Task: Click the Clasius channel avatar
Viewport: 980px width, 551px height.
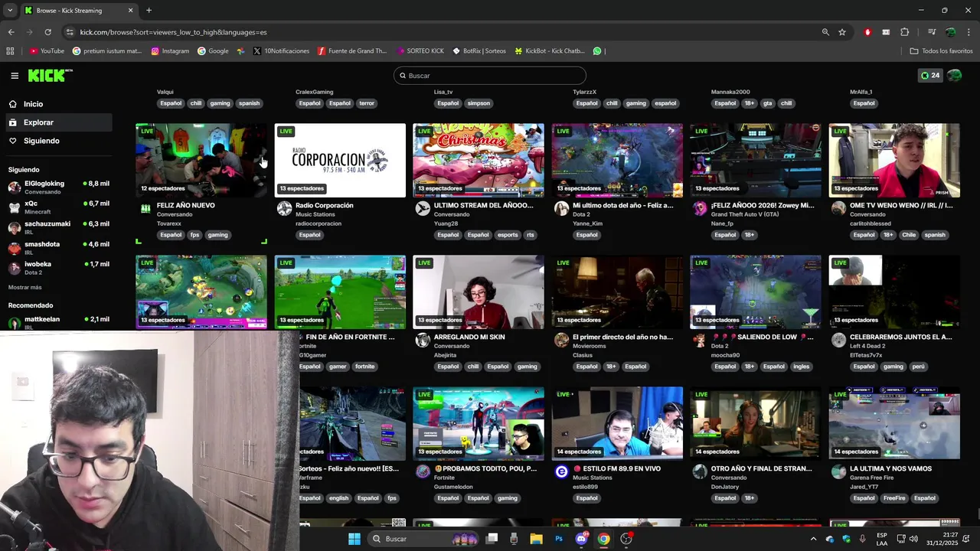Action: click(561, 341)
